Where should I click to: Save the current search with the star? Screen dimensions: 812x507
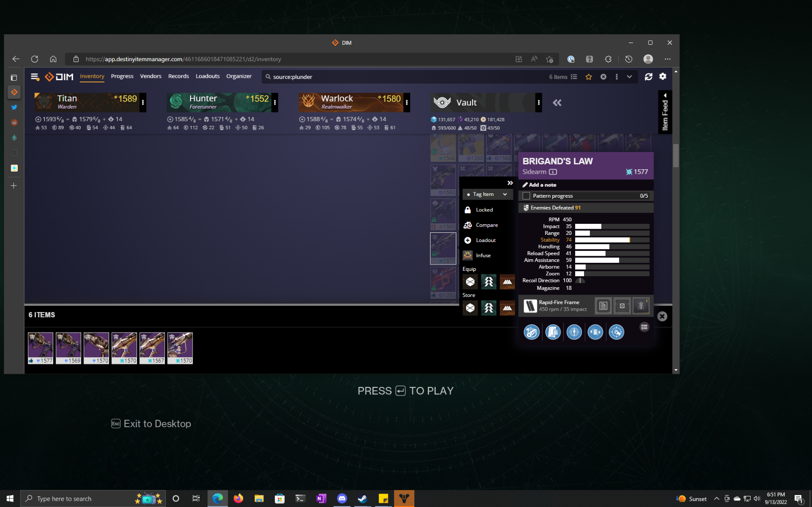coord(588,77)
